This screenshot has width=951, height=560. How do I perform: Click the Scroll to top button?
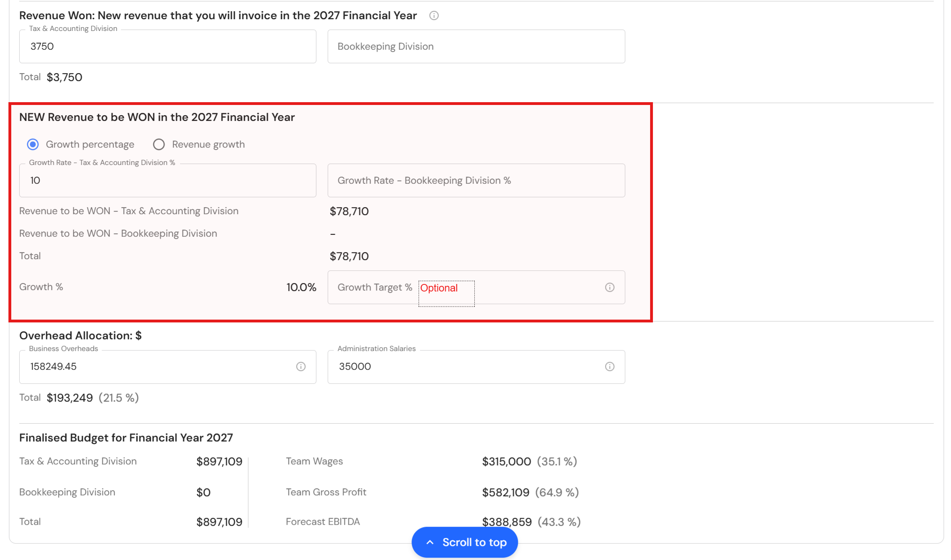click(x=464, y=542)
